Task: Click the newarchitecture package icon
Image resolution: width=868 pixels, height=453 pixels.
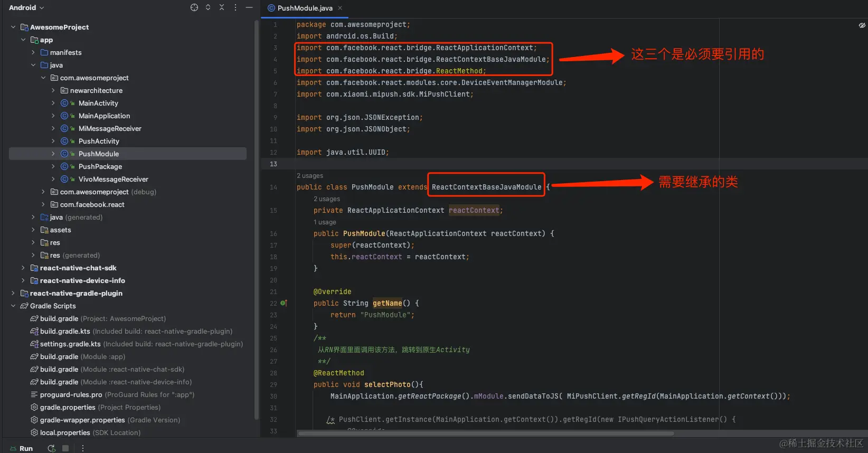Action: click(x=64, y=90)
